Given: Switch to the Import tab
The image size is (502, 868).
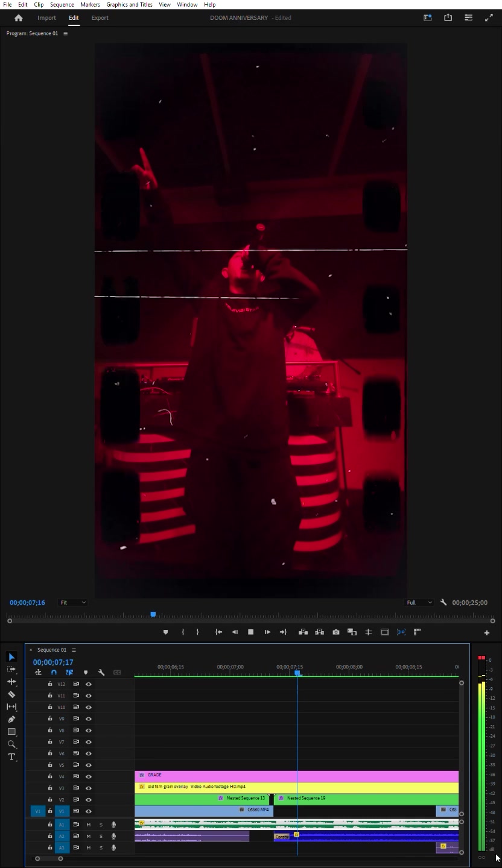Looking at the screenshot, I should click(46, 18).
